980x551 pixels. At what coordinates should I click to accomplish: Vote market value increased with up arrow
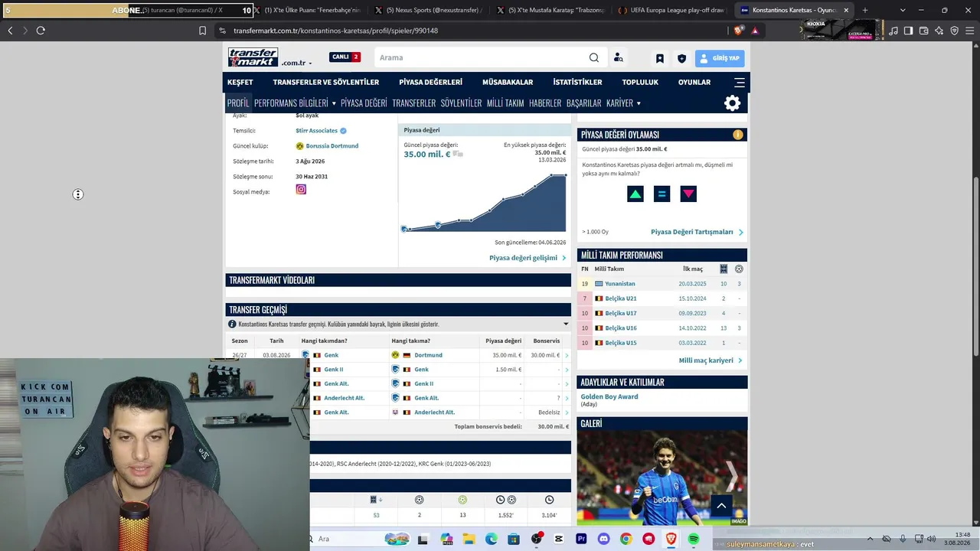pyautogui.click(x=635, y=194)
